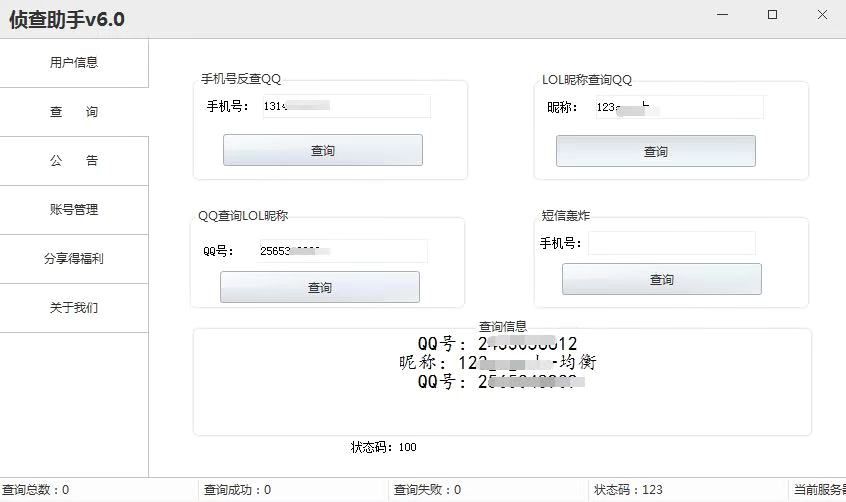The image size is (846, 502).
Task: Click 查询总数 : 0 in status bar
Action: [x=36, y=490]
